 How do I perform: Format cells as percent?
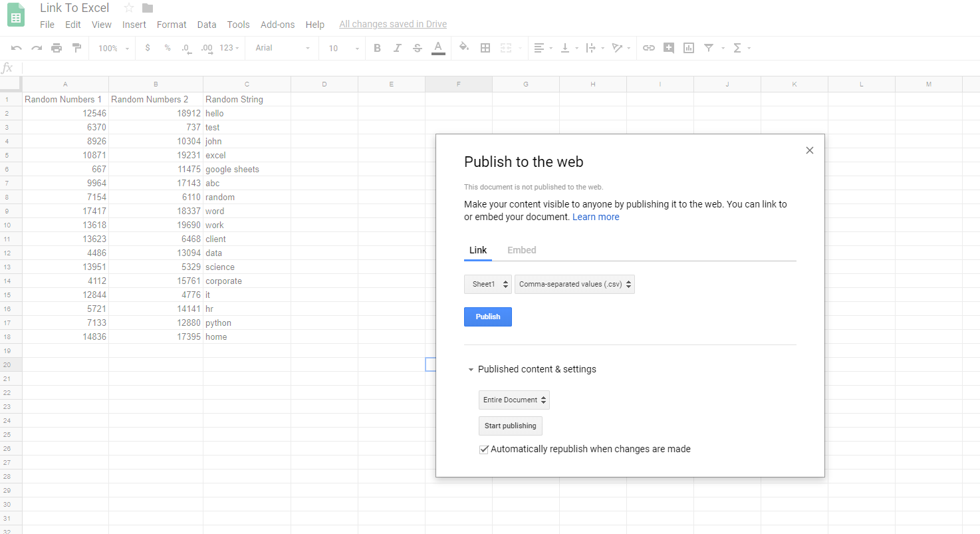[x=168, y=48]
